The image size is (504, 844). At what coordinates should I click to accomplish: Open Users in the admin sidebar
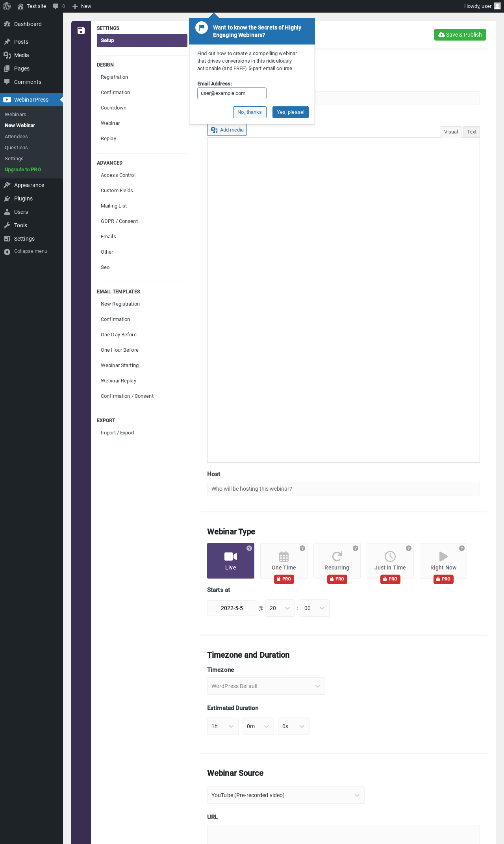31,212
